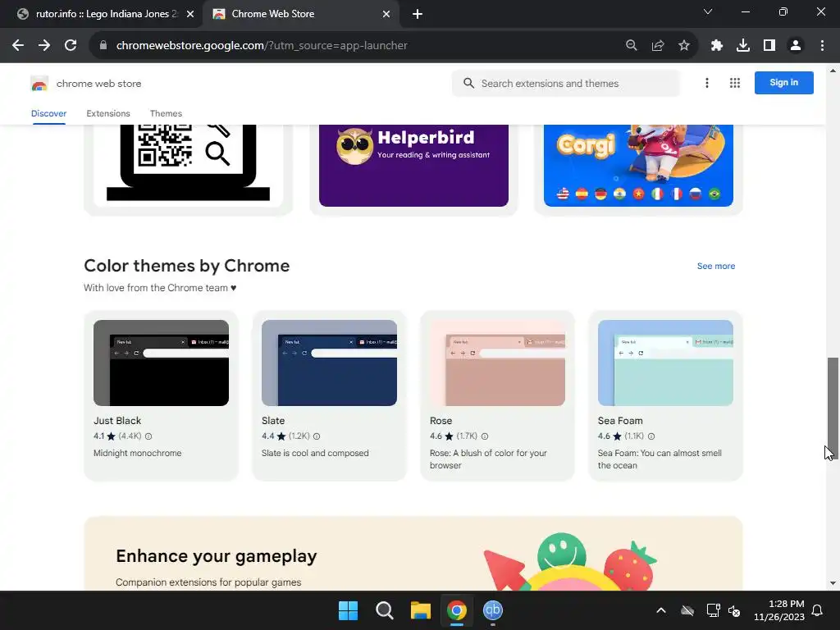Open the taskbar clock and date
The image size is (840, 630).
(779, 610)
